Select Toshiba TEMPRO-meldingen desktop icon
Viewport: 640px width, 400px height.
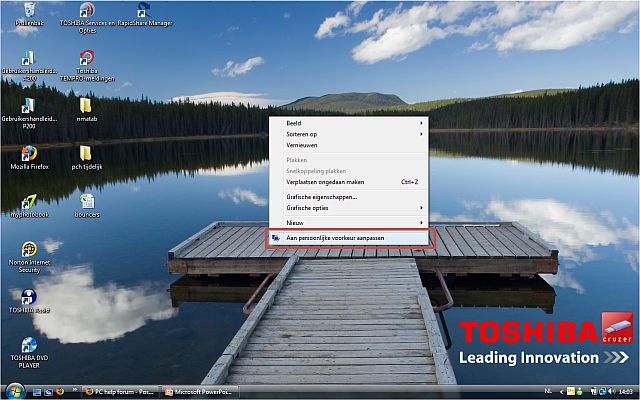[87, 66]
